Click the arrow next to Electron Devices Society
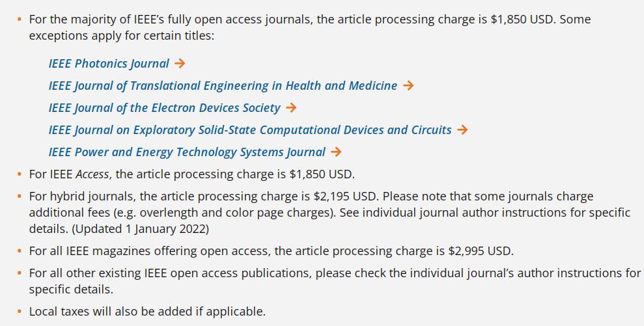 (x=291, y=107)
